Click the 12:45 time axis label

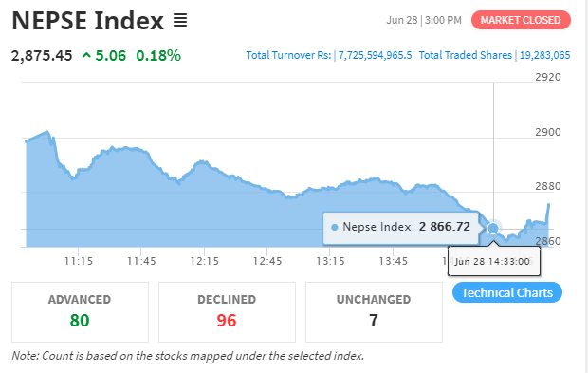pos(267,261)
